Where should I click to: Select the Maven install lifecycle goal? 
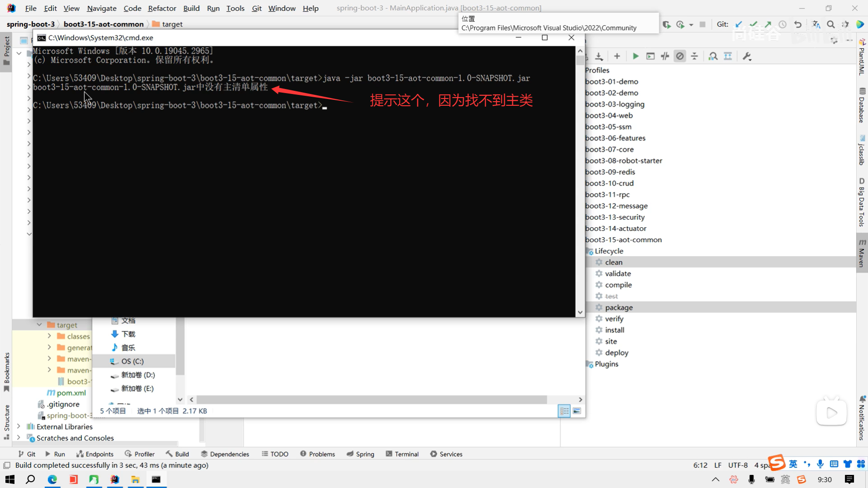pos(614,330)
